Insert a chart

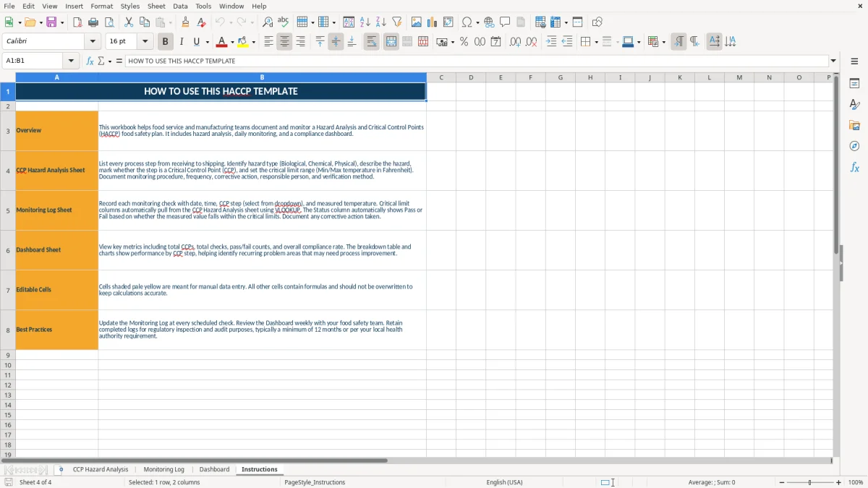[x=433, y=22]
